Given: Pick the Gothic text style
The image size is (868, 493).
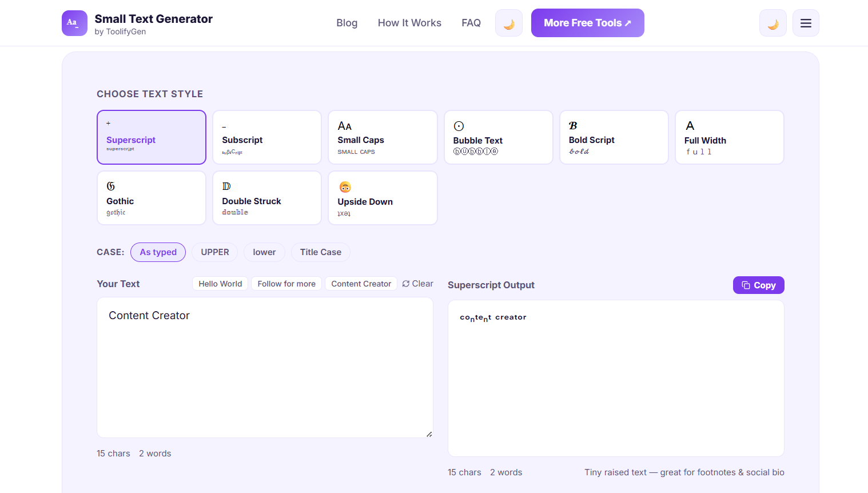Looking at the screenshot, I should (151, 198).
